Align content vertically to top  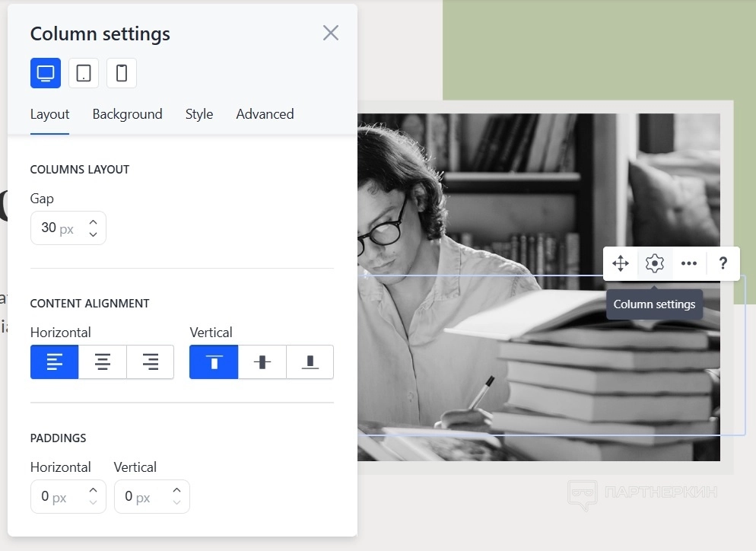[214, 361]
